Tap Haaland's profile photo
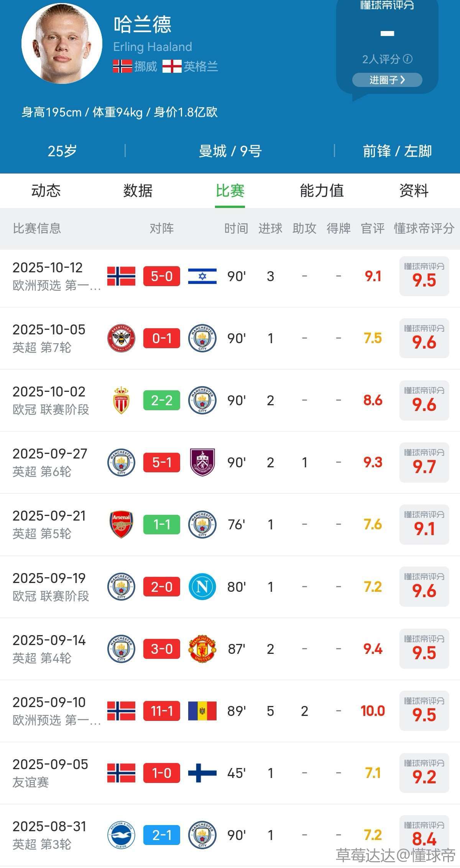Image resolution: width=460 pixels, height=868 pixels. click(62, 44)
